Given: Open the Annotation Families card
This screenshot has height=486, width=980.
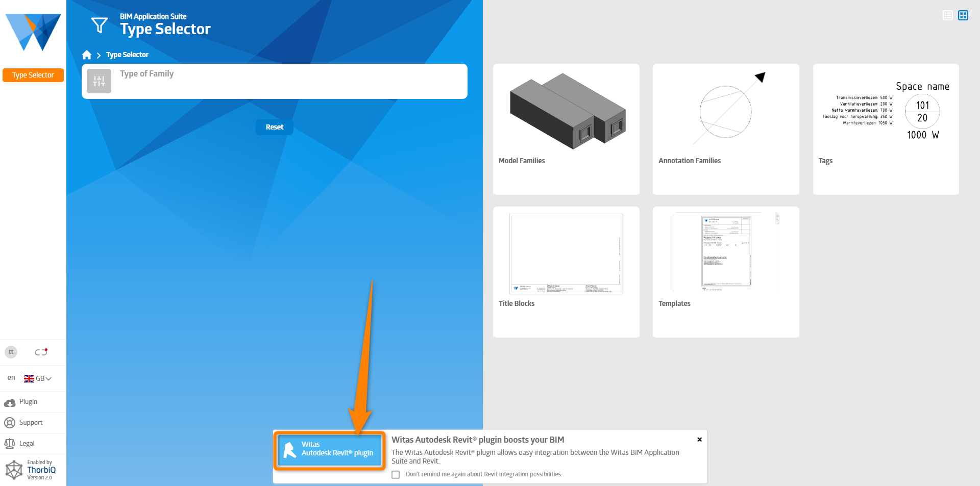Looking at the screenshot, I should [x=726, y=129].
